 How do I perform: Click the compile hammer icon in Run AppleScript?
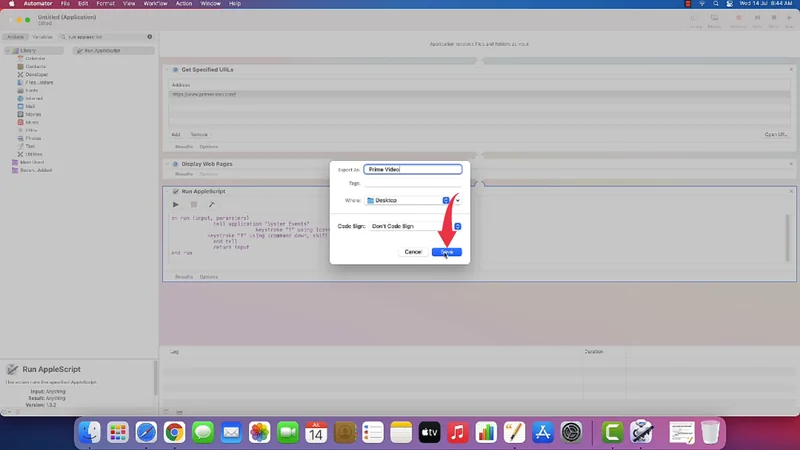pos(211,204)
